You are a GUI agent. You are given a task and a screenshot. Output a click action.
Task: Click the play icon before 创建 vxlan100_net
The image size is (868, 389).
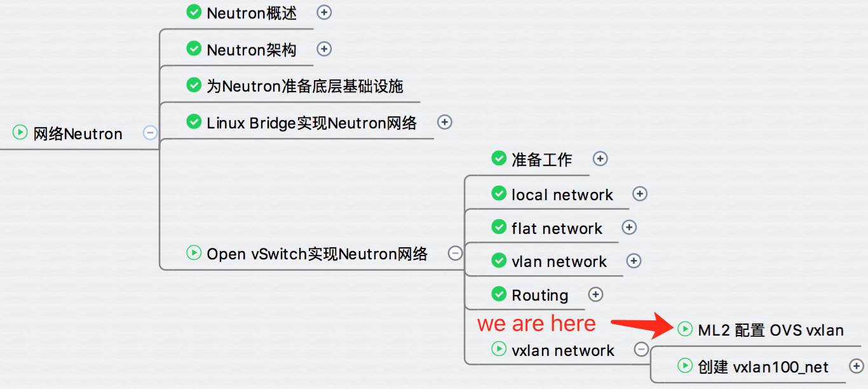tap(684, 365)
